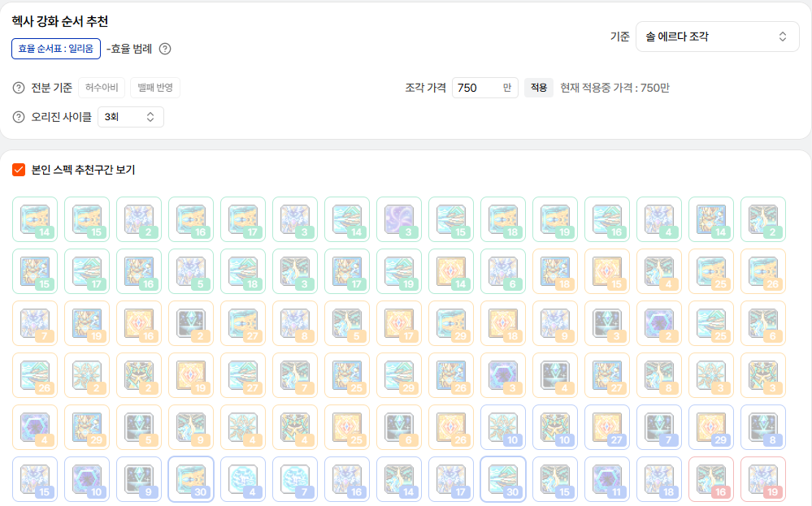Uncheck 본인 스펙 추천구간 보기 checkbox
Viewport: 812px width, 506px height.
pos(19,170)
